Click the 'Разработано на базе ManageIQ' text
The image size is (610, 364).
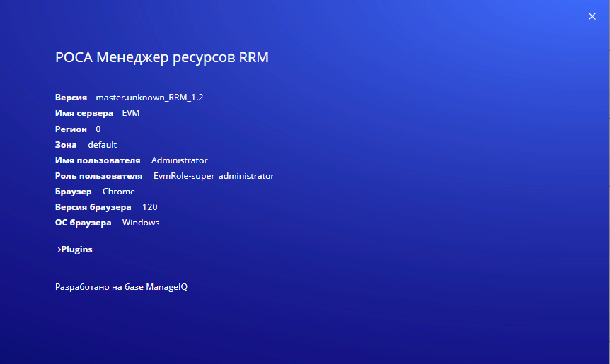tap(121, 288)
